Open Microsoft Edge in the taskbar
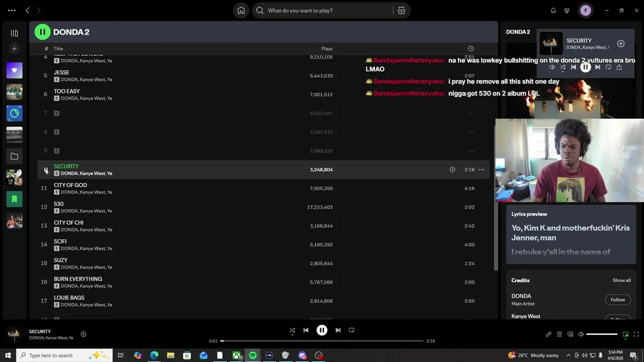644x362 pixels. [154, 355]
